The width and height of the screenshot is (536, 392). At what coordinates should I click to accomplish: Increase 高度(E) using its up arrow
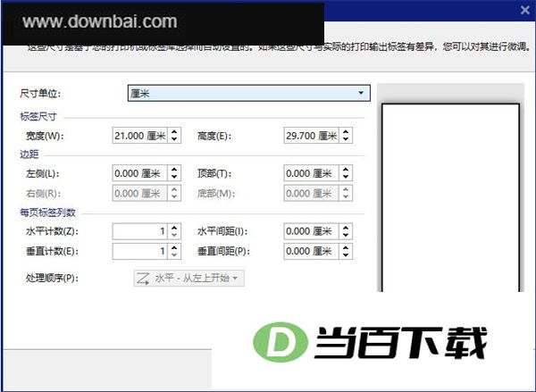coord(346,132)
